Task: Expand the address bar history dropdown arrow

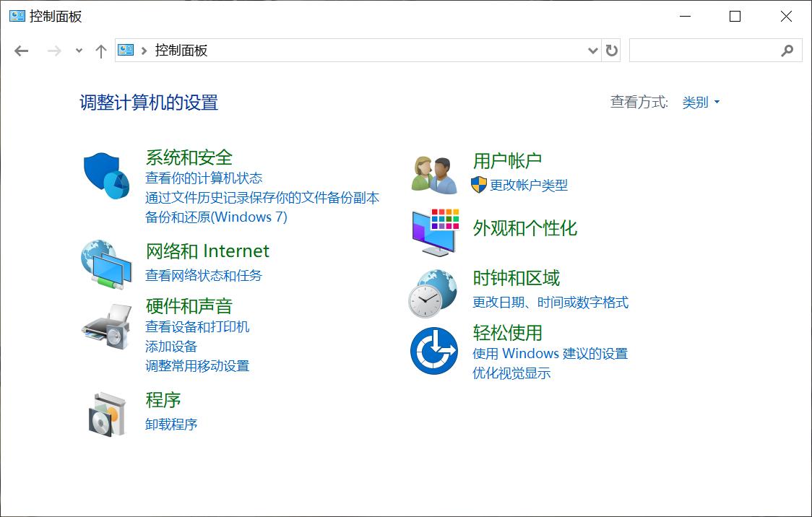Action: [x=593, y=51]
